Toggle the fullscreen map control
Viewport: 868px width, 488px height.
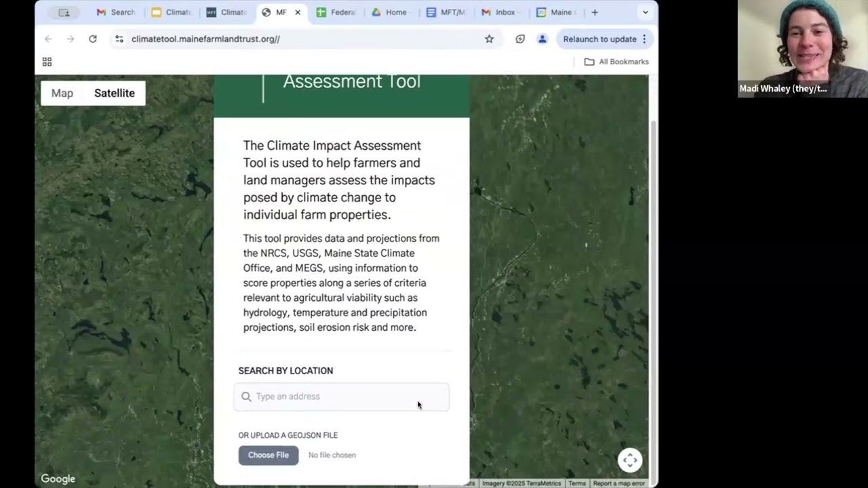pyautogui.click(x=630, y=460)
